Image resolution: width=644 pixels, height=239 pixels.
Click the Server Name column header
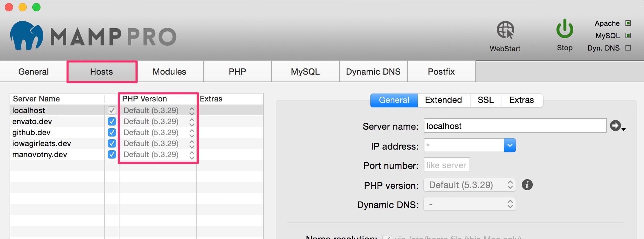coord(57,99)
